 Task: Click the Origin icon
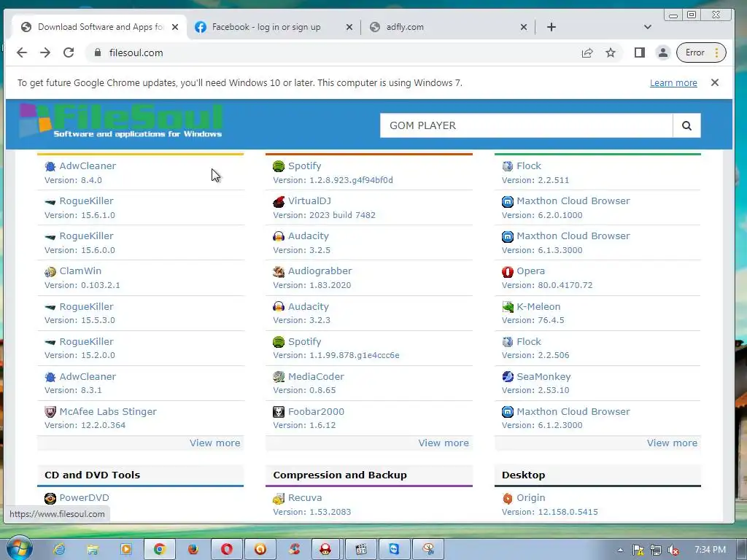click(508, 498)
